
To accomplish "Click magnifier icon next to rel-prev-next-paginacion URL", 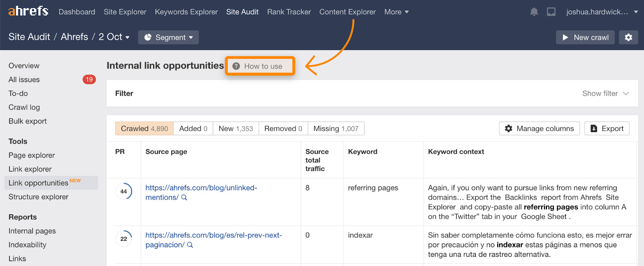I will [190, 245].
